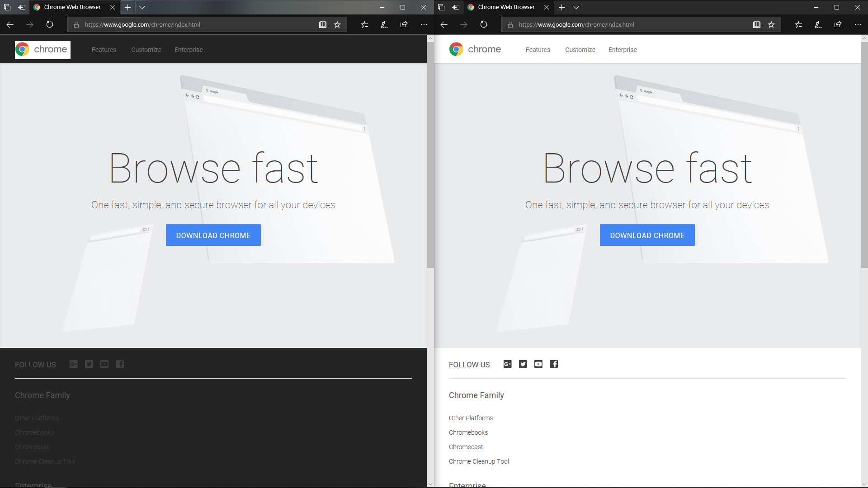Click the Add notes pen icon
Image resolution: width=868 pixels, height=488 pixels.
[x=384, y=24]
